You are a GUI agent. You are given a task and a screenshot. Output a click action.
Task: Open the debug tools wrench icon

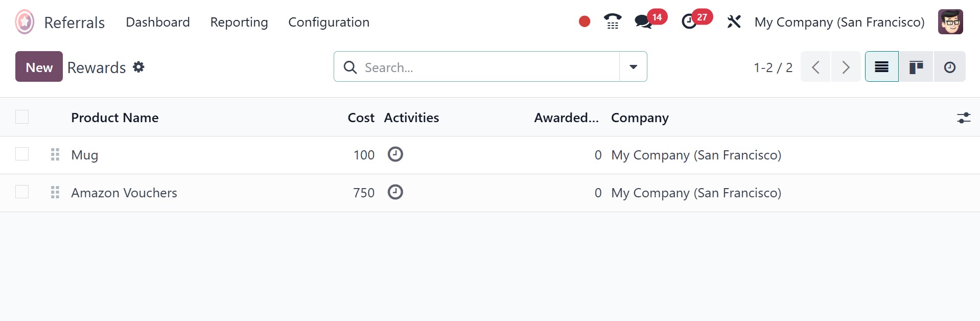tap(734, 22)
